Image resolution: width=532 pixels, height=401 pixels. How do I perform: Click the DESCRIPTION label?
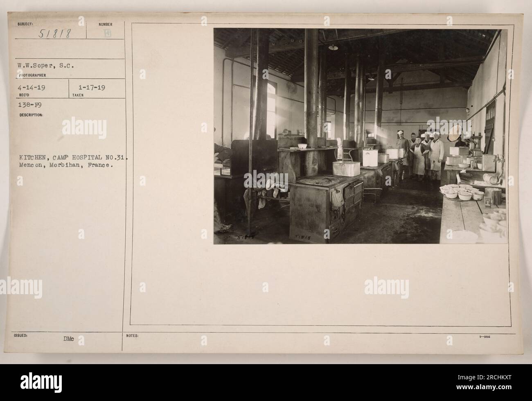click(x=31, y=115)
